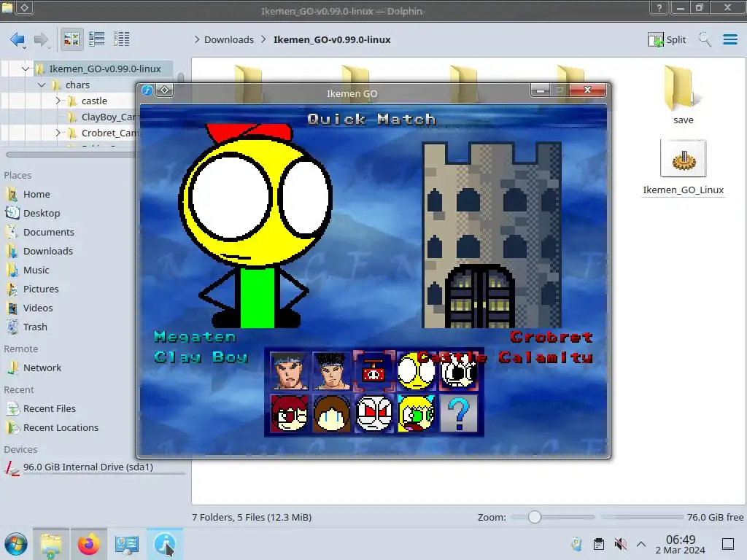Open System Settings from taskbar
The image size is (747, 560).
pyautogui.click(x=127, y=544)
